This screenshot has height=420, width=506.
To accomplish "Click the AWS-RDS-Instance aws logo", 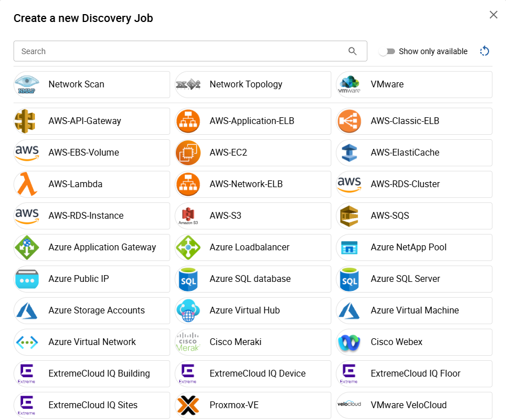I will point(27,216).
